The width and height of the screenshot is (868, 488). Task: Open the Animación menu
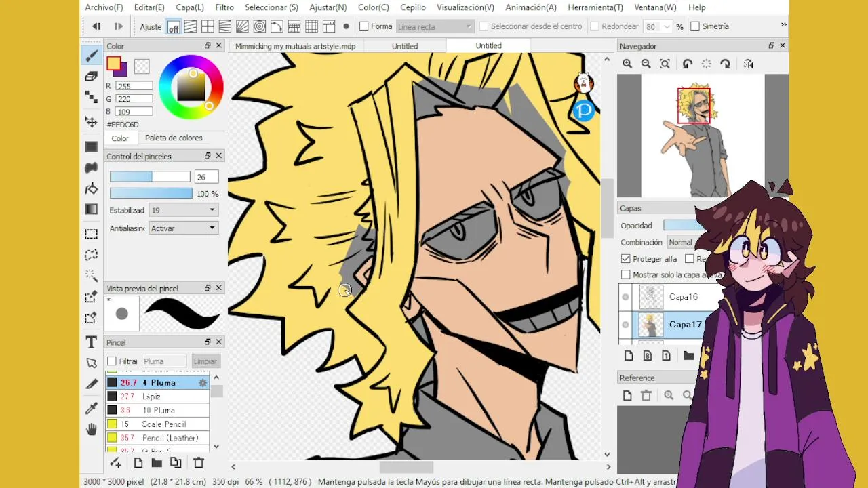[530, 7]
